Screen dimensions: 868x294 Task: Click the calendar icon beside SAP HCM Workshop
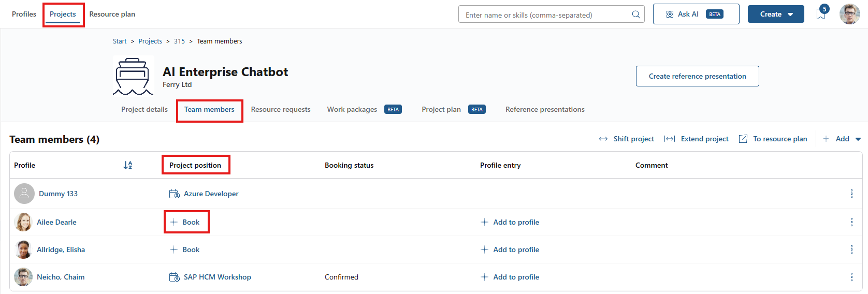[174, 277]
